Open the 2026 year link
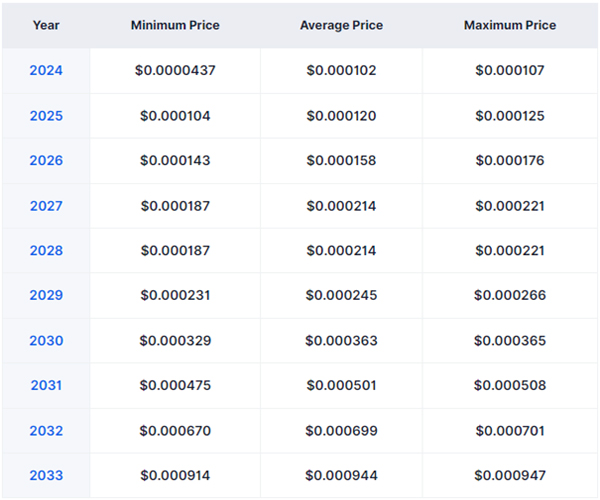Image resolution: width=600 pixels, height=500 pixels. pyautogui.click(x=46, y=160)
